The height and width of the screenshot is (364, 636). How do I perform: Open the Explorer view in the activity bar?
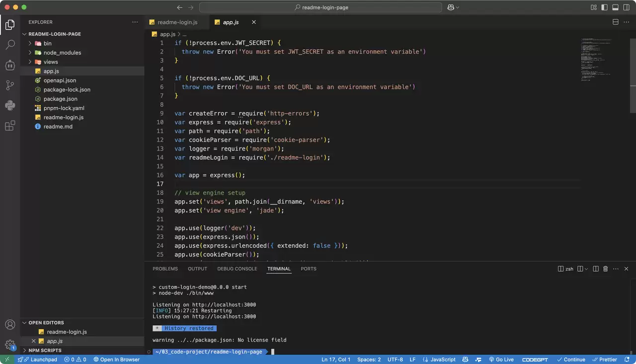pyautogui.click(x=10, y=25)
